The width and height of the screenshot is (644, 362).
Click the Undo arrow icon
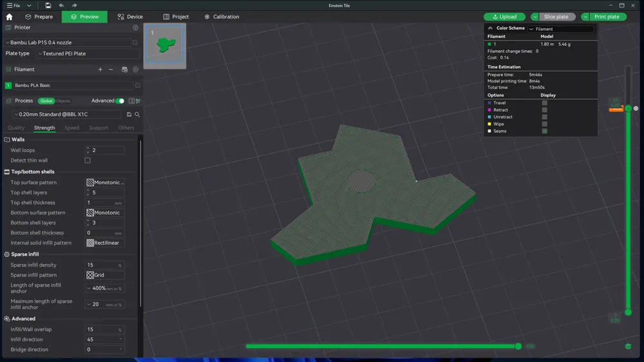point(61,5)
